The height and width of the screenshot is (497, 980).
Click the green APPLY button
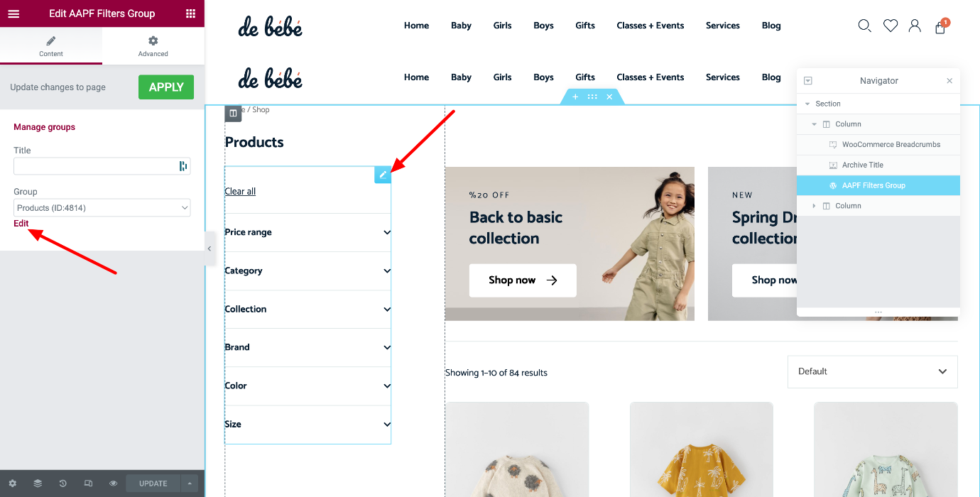166,87
